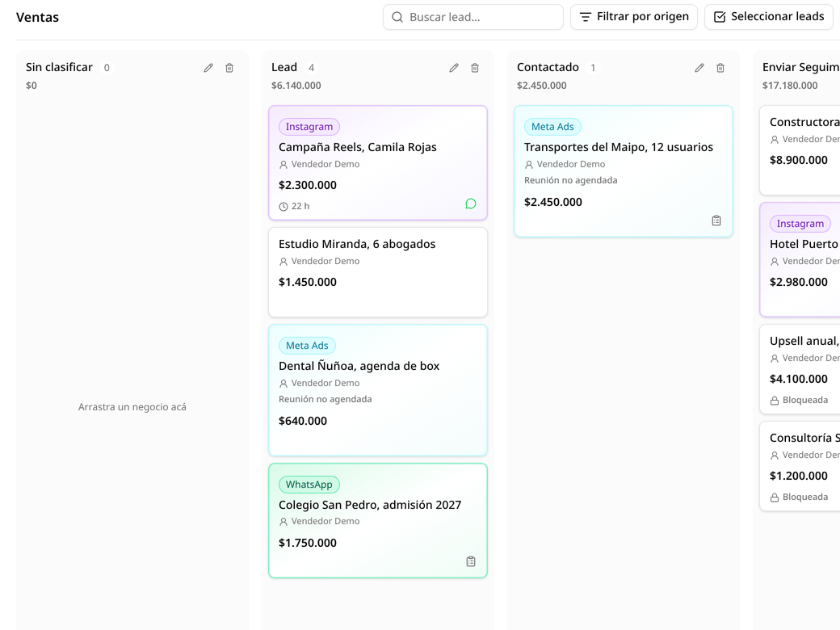This screenshot has width=840, height=630.
Task: Click the $640.000 amount on Dental Ñuñoa
Action: click(303, 421)
